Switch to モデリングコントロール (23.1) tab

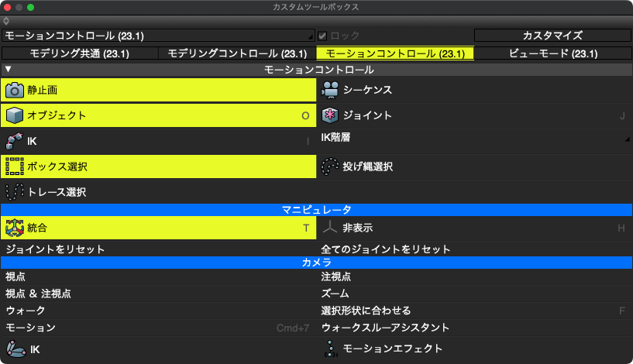(237, 53)
